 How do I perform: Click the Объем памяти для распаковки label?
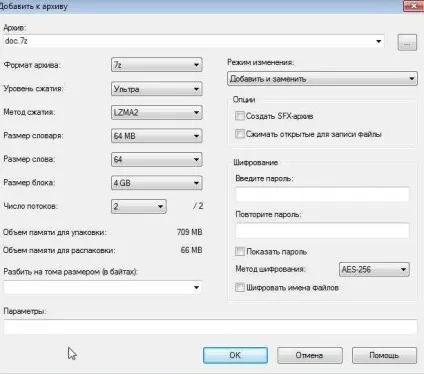point(59,250)
